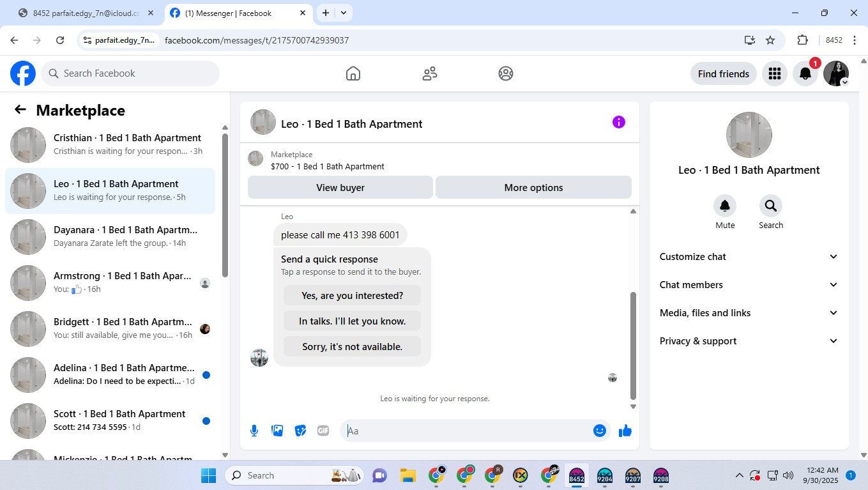Open browser Extensions puzzle icon
868x490 pixels.
pos(803,40)
